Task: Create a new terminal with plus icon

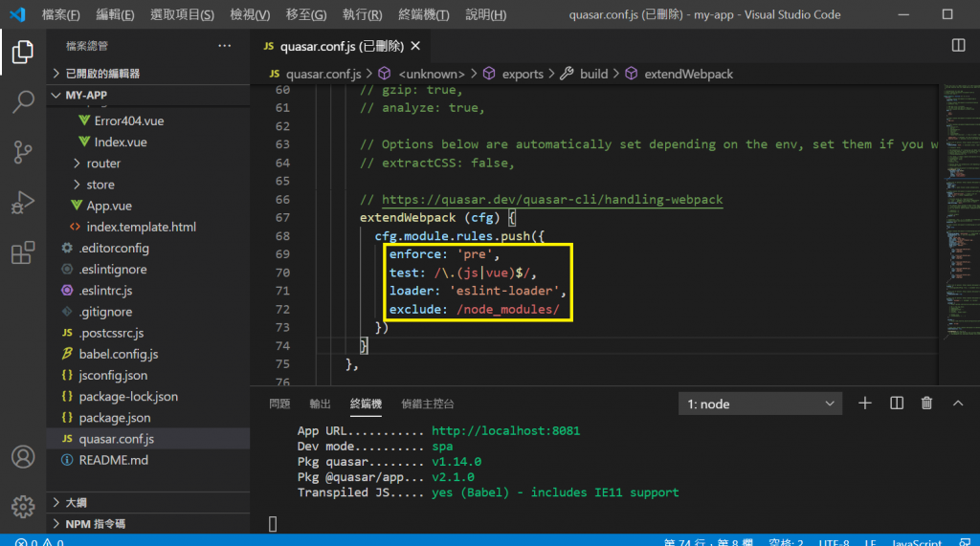Action: coord(865,404)
